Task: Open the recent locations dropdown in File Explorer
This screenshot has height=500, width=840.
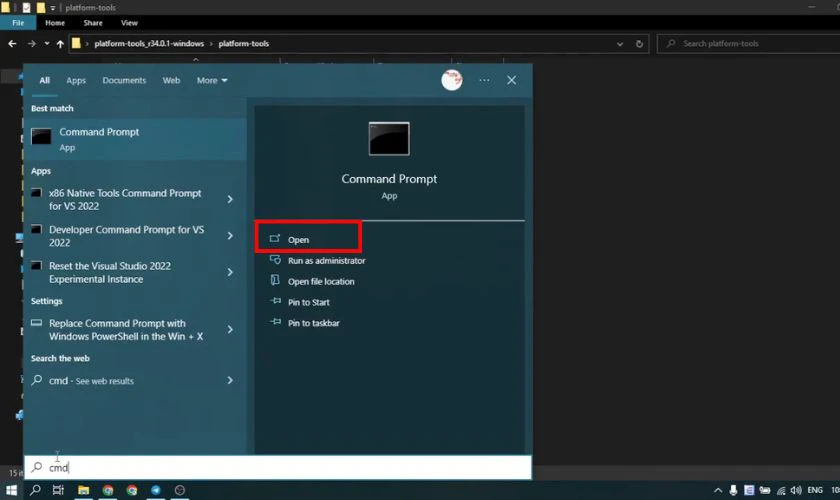Action: (x=47, y=44)
